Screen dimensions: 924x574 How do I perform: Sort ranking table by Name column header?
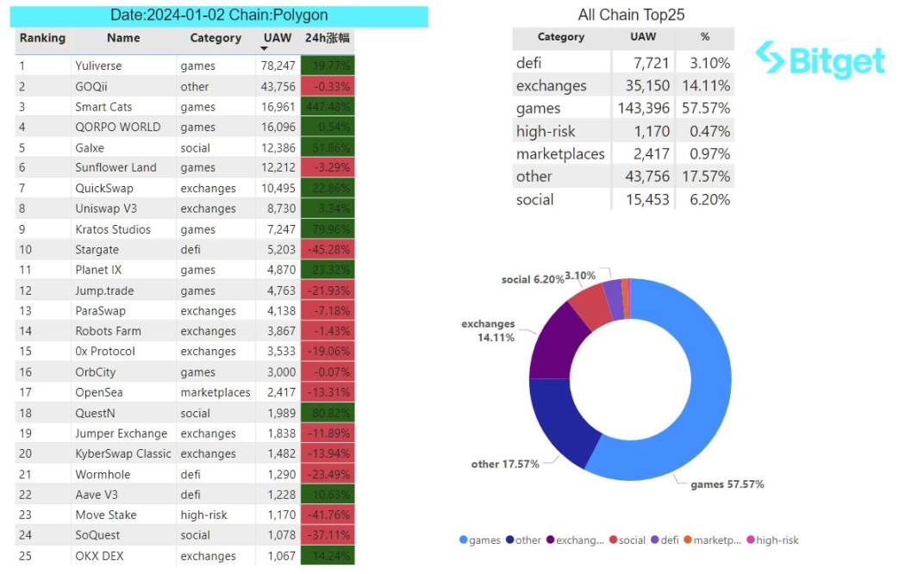point(123,38)
